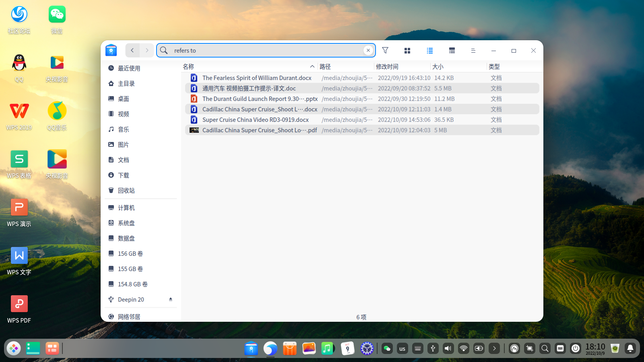Viewport: 644px width, 362px height.
Task: Clear the "refers to" search text
Action: [x=368, y=50]
